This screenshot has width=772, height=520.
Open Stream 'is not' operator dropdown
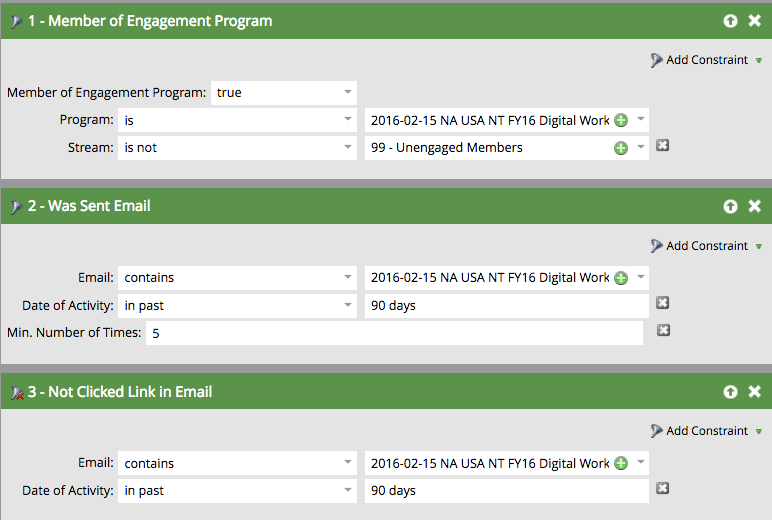[237, 148]
